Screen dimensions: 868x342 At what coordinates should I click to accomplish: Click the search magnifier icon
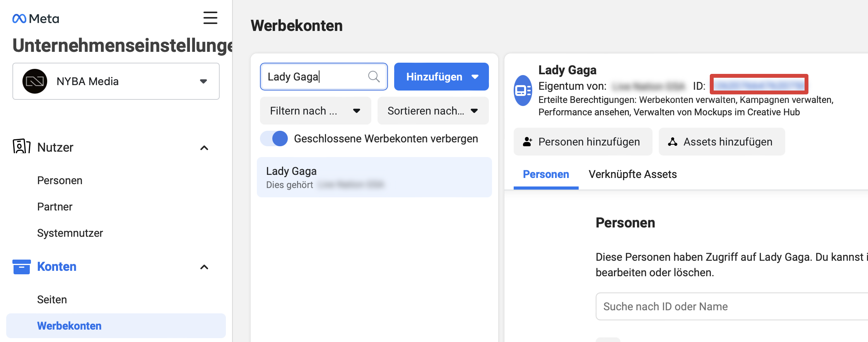pyautogui.click(x=374, y=77)
